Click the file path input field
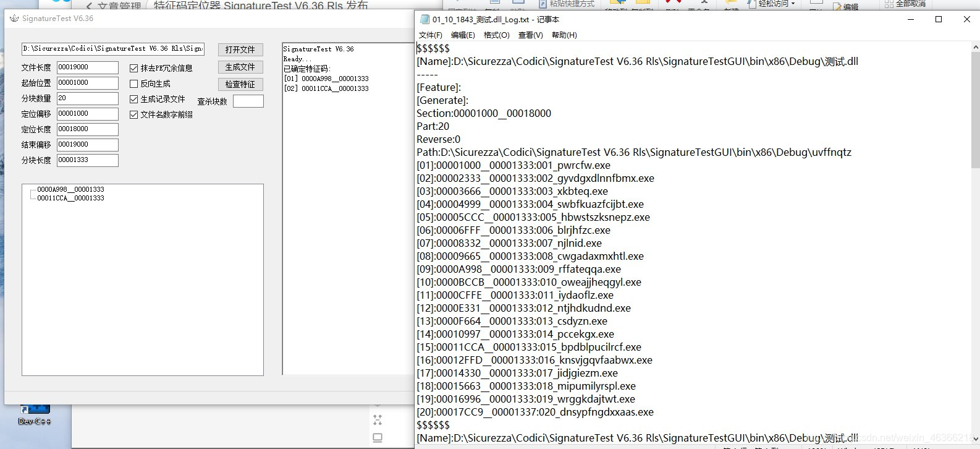The image size is (980, 449). tap(113, 49)
